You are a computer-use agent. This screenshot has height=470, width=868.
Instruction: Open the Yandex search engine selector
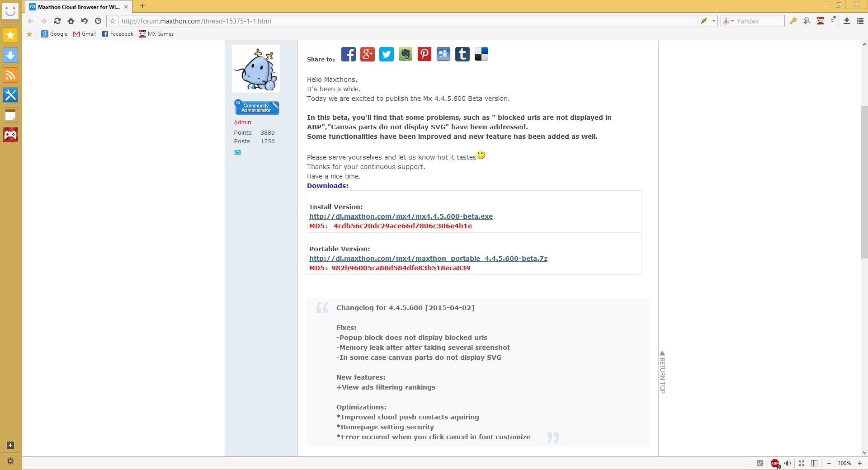[x=728, y=21]
